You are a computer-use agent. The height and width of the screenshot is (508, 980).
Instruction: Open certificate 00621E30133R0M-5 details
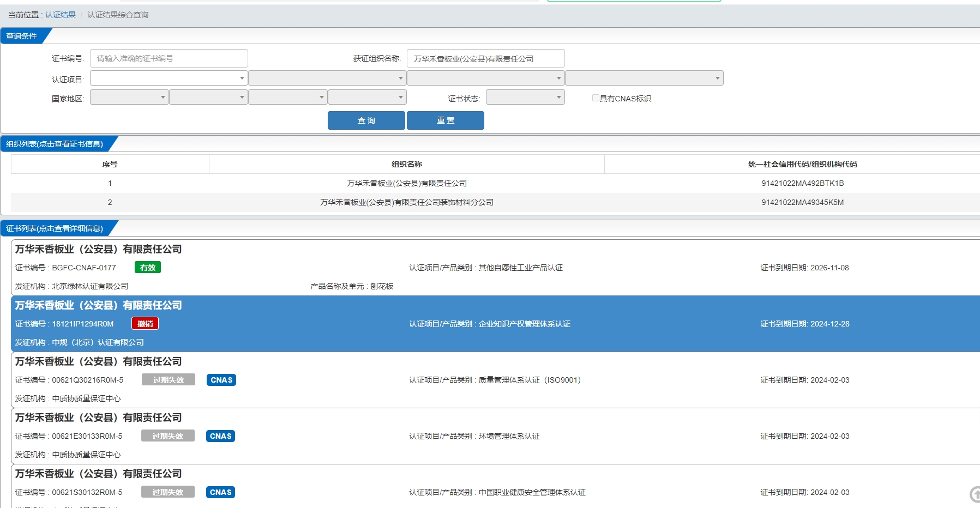[495, 436]
